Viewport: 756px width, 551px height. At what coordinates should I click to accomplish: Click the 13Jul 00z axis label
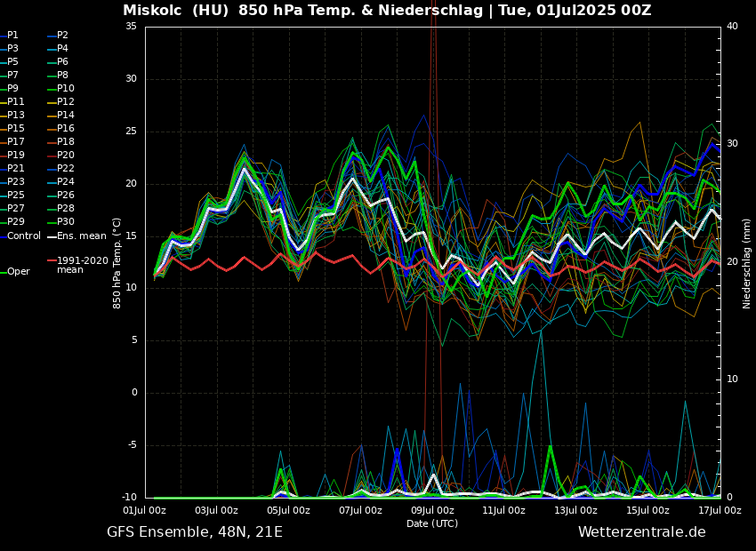575,511
